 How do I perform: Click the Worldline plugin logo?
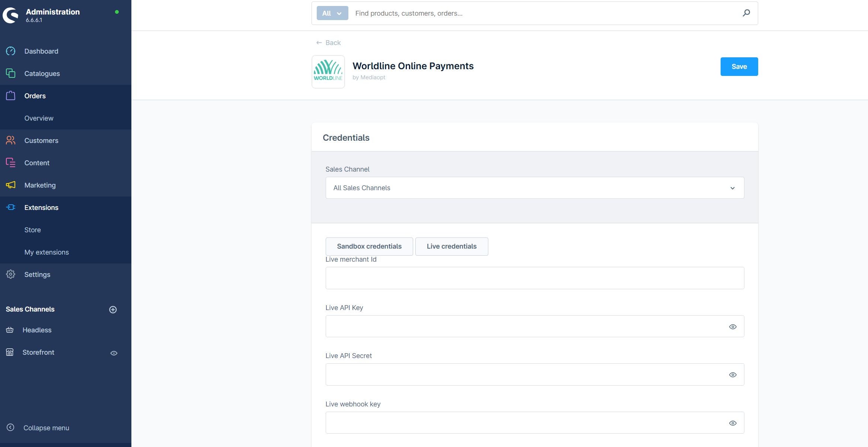328,72
